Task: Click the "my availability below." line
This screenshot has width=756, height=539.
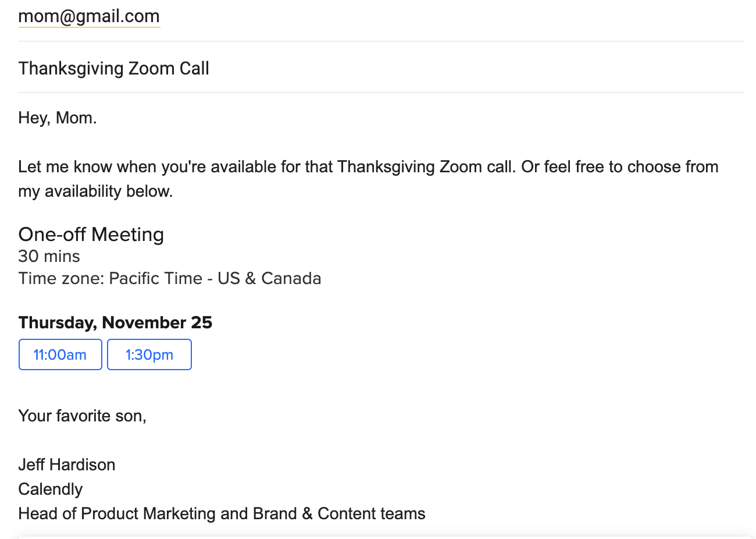Action: tap(95, 192)
